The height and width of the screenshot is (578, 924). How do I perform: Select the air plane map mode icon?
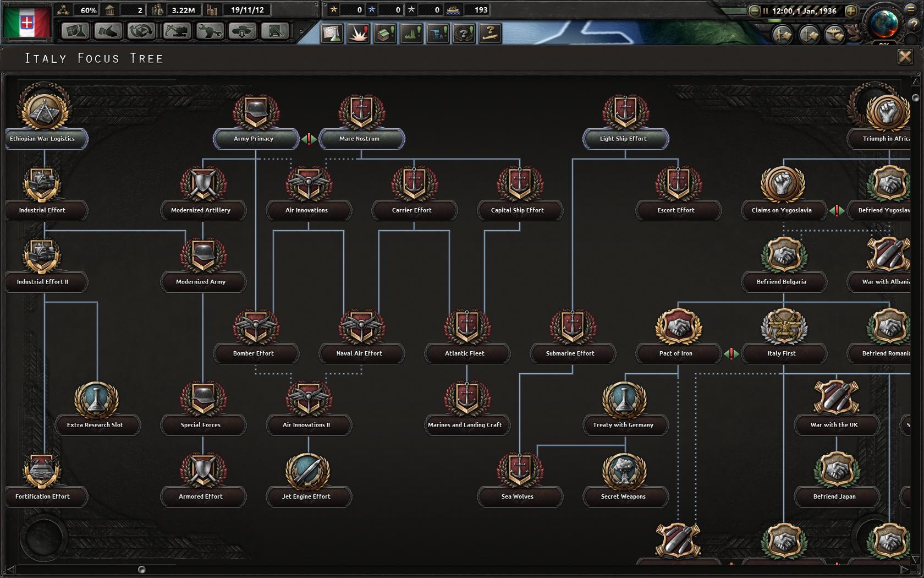835,35
